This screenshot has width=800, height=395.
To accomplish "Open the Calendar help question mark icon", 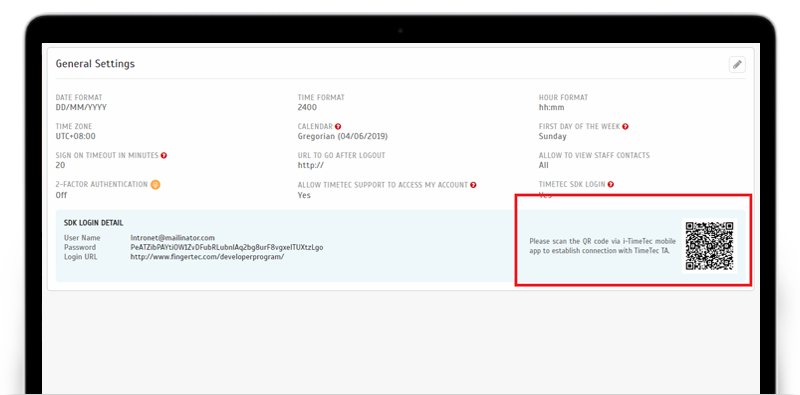I will (x=338, y=127).
